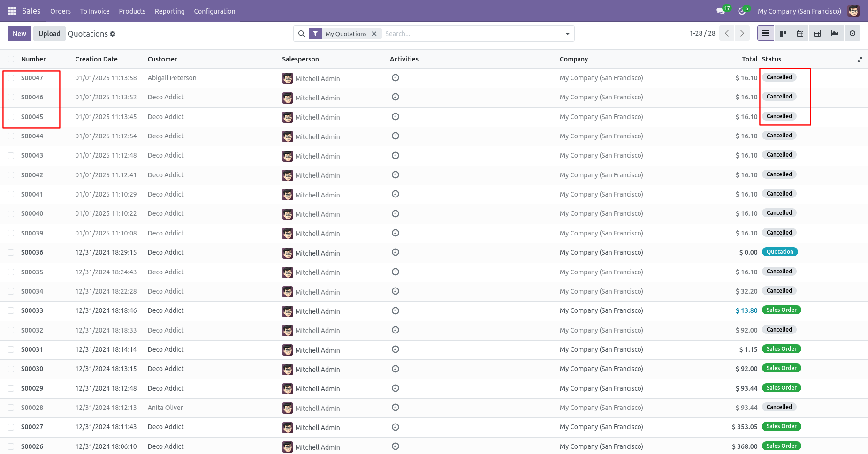This screenshot has width=868, height=454.
Task: Sort by Total column header
Action: pyautogui.click(x=749, y=59)
